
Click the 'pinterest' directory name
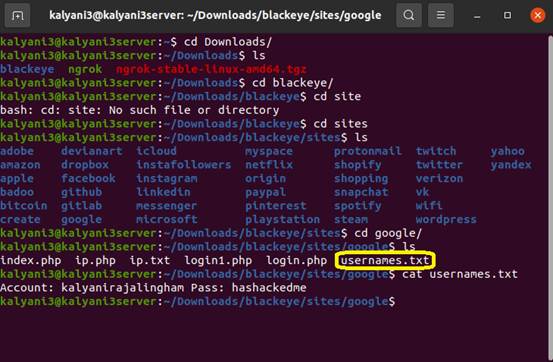point(276,206)
